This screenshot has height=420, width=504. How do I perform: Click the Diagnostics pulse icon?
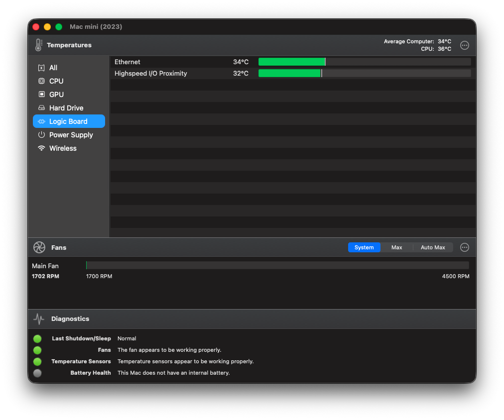39,319
